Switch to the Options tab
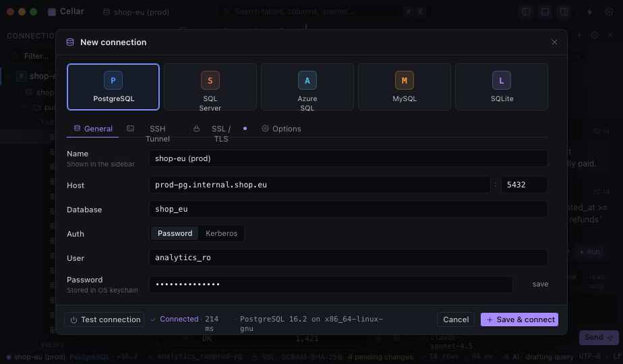Viewport: 623px width, 364px height. (x=281, y=129)
